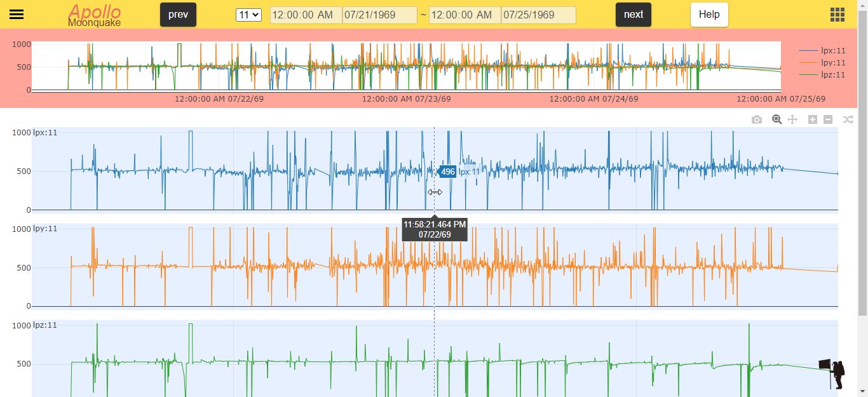Select the plot Pan tool
The height and width of the screenshot is (397, 868).
click(792, 119)
